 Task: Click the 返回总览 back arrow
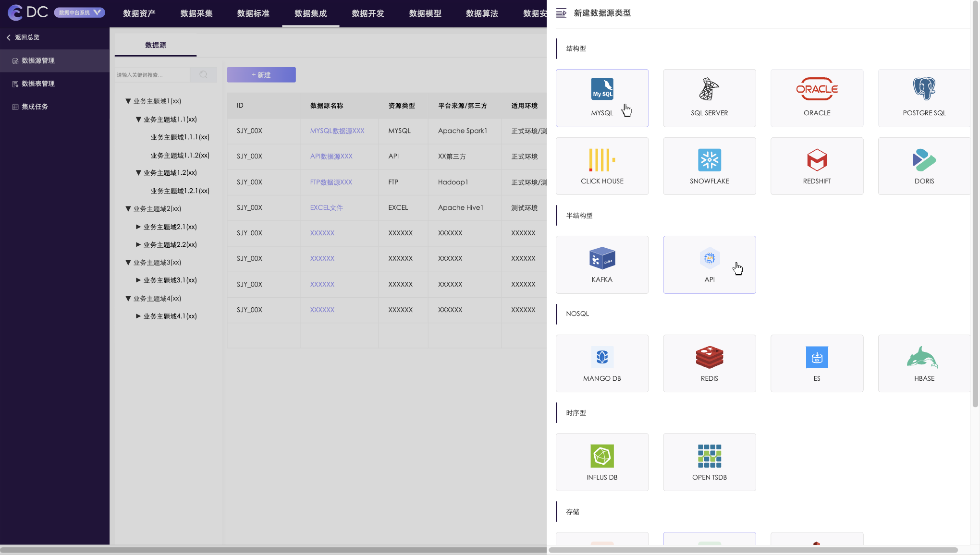8,37
